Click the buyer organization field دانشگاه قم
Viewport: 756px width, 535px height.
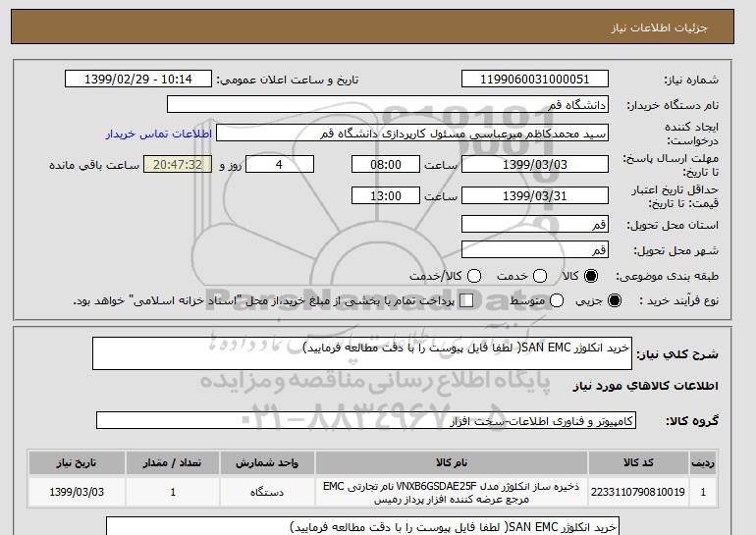(x=388, y=105)
